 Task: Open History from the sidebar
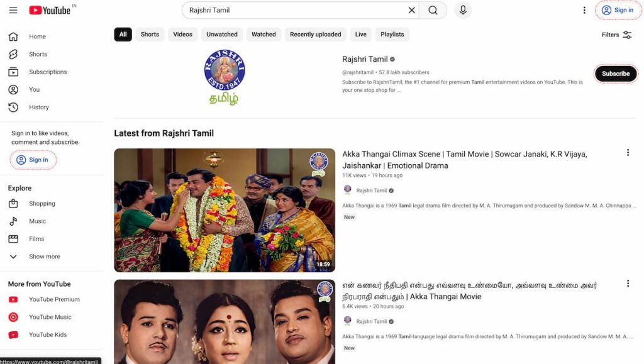click(38, 107)
